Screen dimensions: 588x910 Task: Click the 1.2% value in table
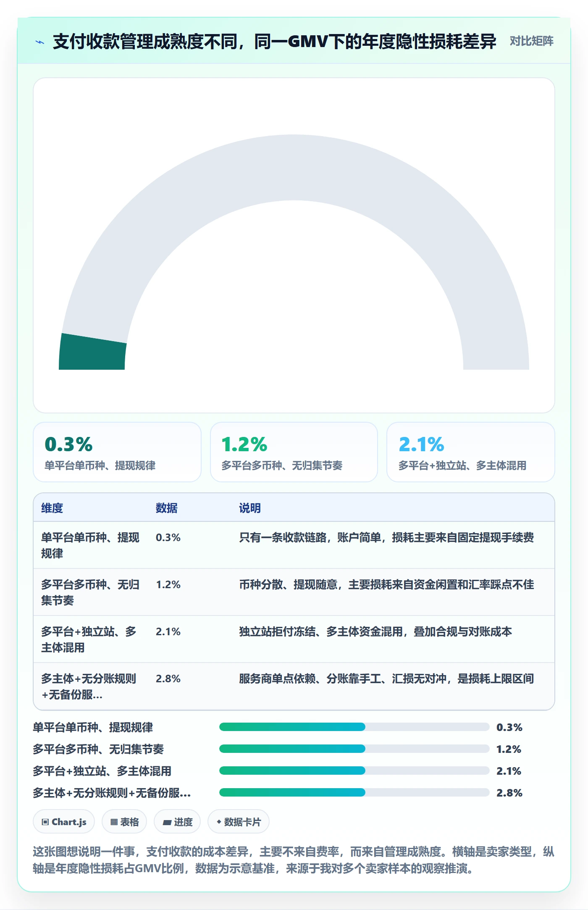(168, 584)
